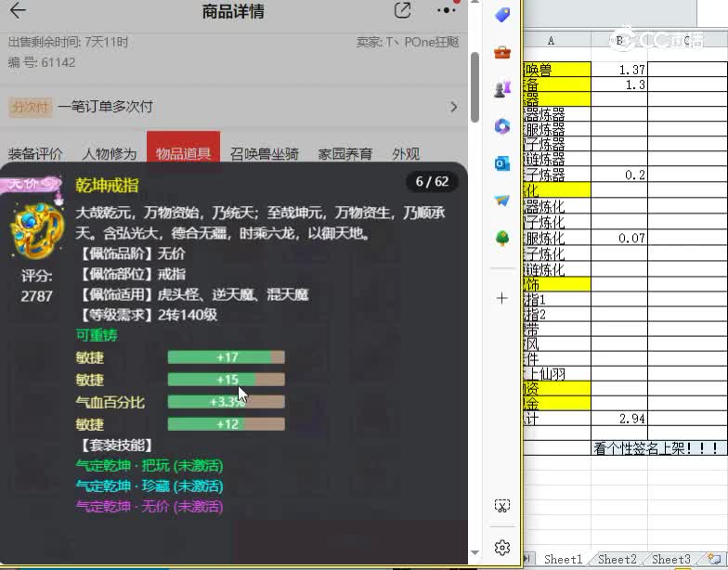This screenshot has height=570, width=728.
Task: Click the 出售剩余时间: 7天11时 text
Action: (x=68, y=43)
